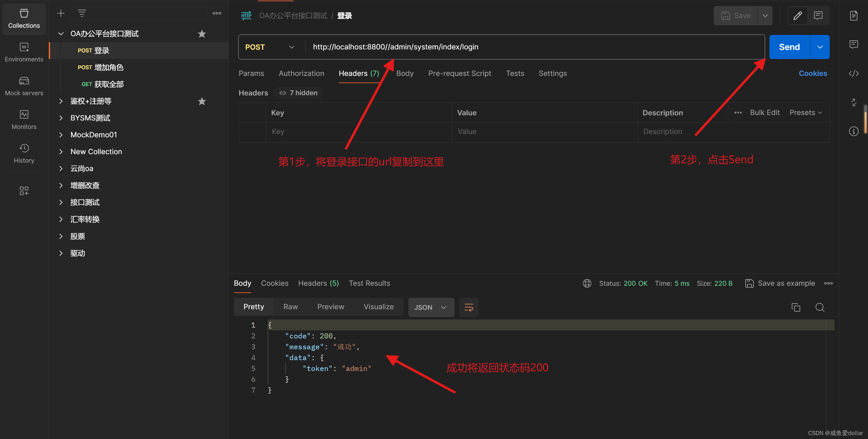Open the JSON format dropdown
The height and width of the screenshot is (439, 868).
(431, 307)
